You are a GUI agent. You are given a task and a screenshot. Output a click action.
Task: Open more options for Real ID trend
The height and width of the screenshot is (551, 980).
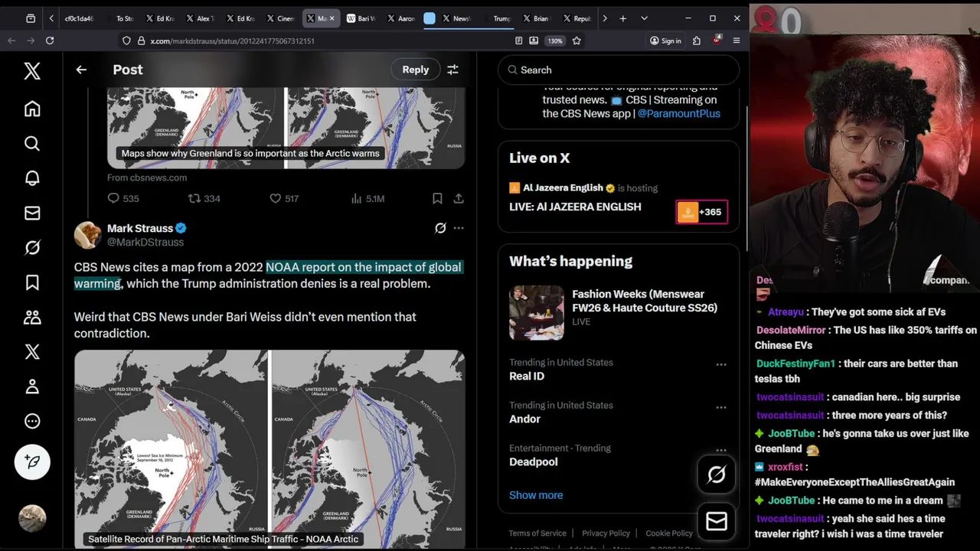point(721,364)
